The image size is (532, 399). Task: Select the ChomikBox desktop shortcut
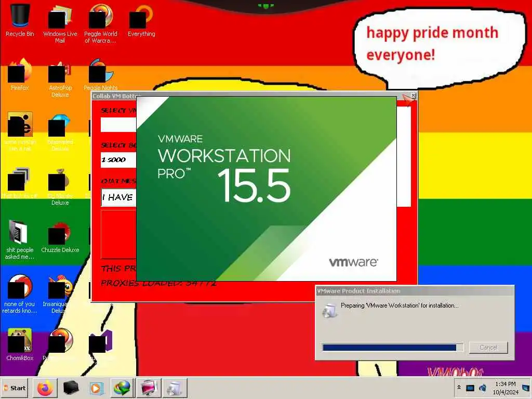point(20,344)
